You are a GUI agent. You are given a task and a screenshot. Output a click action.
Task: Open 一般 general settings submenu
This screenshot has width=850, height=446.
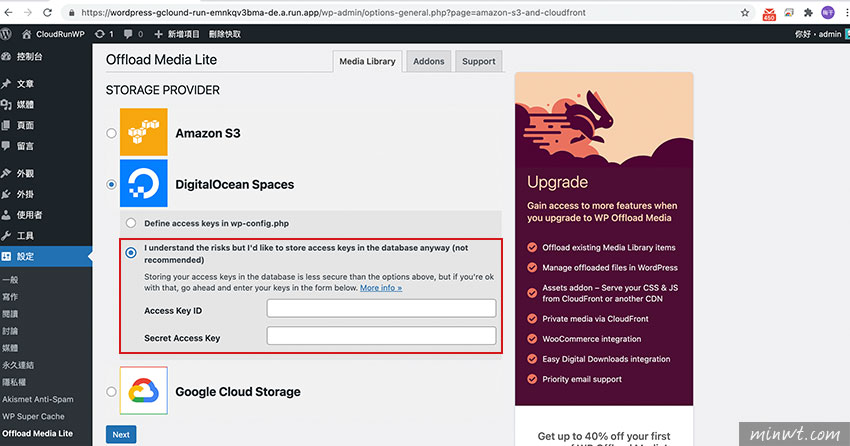pyautogui.click(x=10, y=280)
